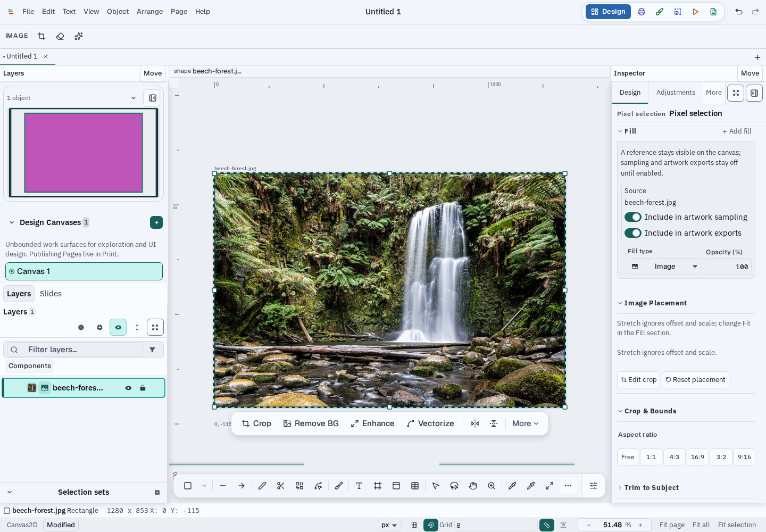
Task: Select the Zoom magnifier tool
Action: pos(492,486)
